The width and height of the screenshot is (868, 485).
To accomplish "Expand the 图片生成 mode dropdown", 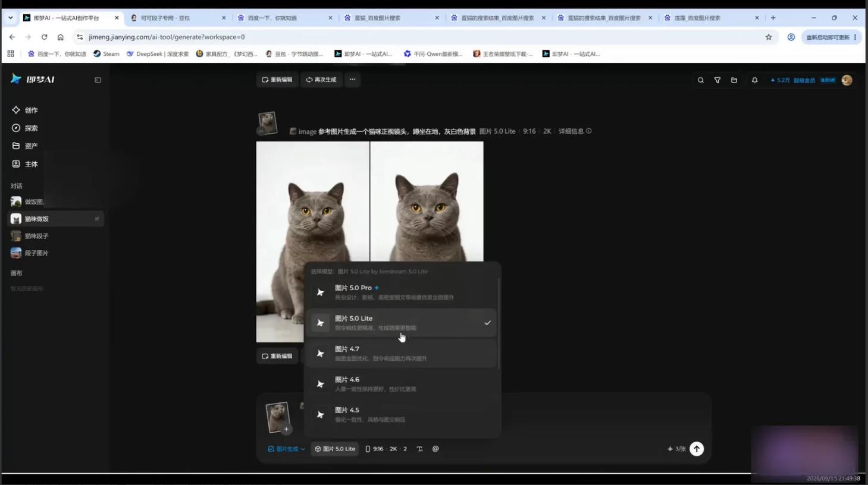I will (x=286, y=449).
